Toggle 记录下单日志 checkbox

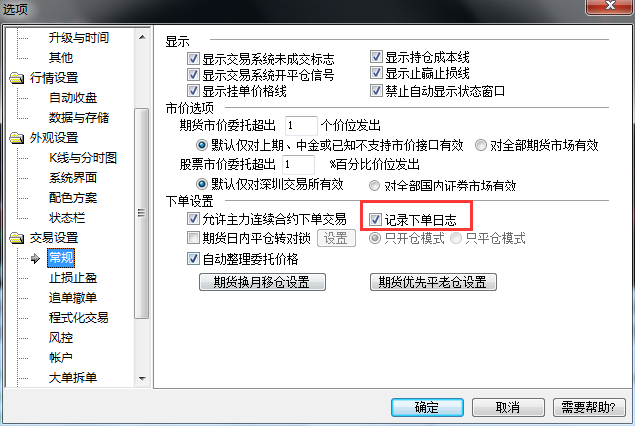[x=375, y=219]
